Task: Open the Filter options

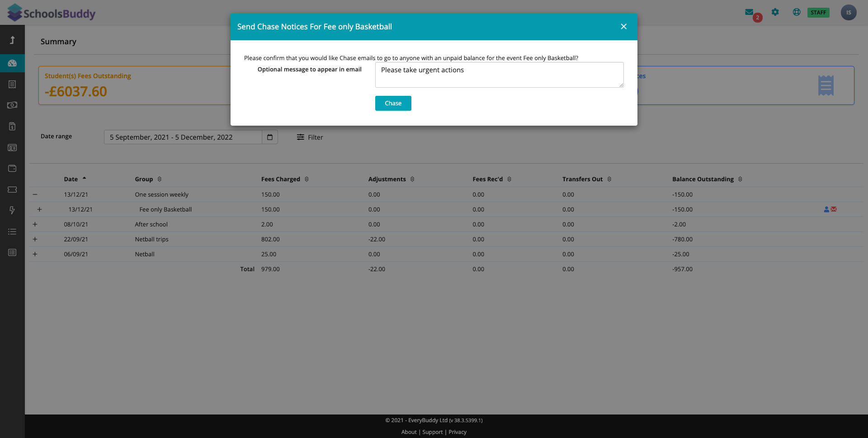Action: click(x=310, y=137)
